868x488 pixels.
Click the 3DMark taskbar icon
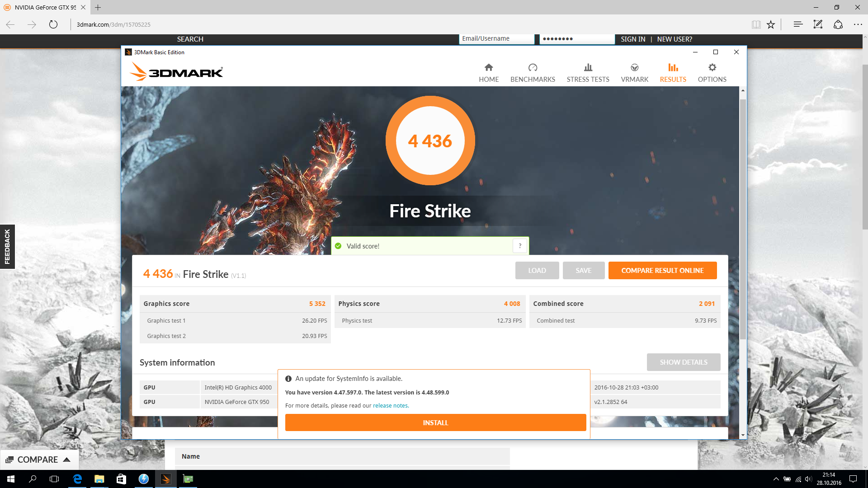tap(165, 479)
